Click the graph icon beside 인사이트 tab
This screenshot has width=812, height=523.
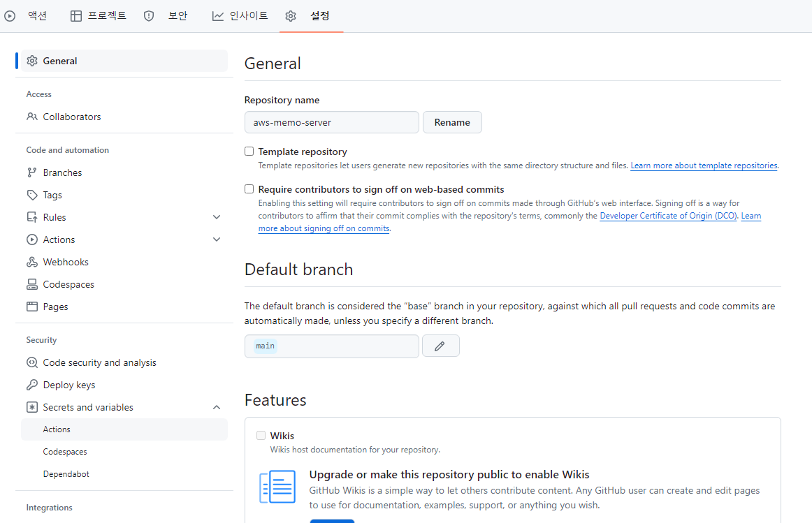tap(218, 16)
